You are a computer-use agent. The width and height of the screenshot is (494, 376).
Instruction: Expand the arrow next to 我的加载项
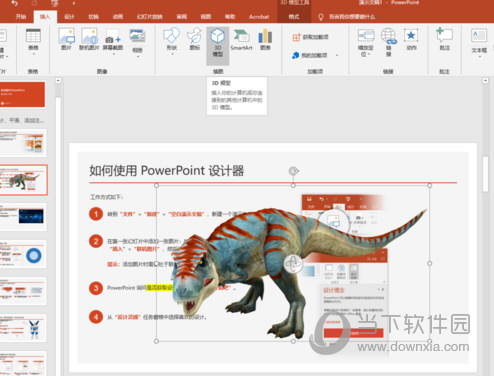(x=337, y=55)
